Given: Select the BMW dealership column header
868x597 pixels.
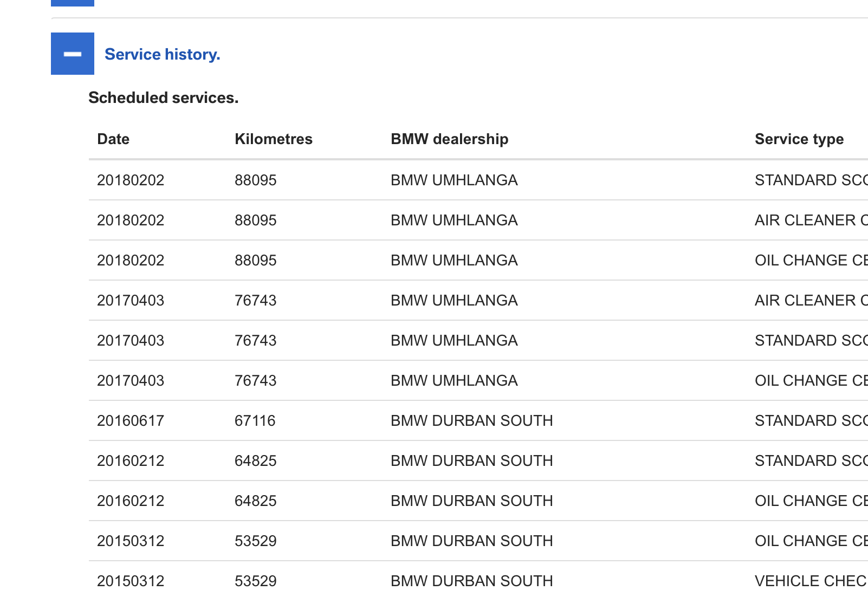Looking at the screenshot, I should click(450, 139).
